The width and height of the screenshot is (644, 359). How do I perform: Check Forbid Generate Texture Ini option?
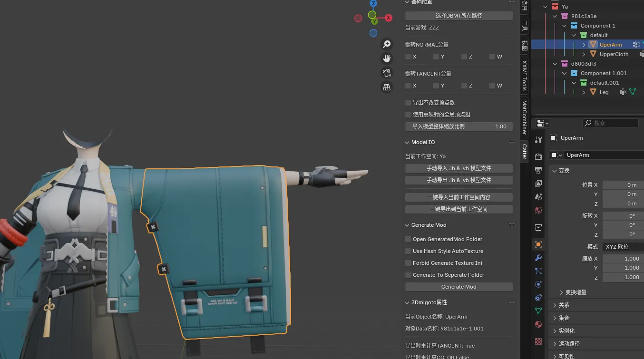click(408, 263)
